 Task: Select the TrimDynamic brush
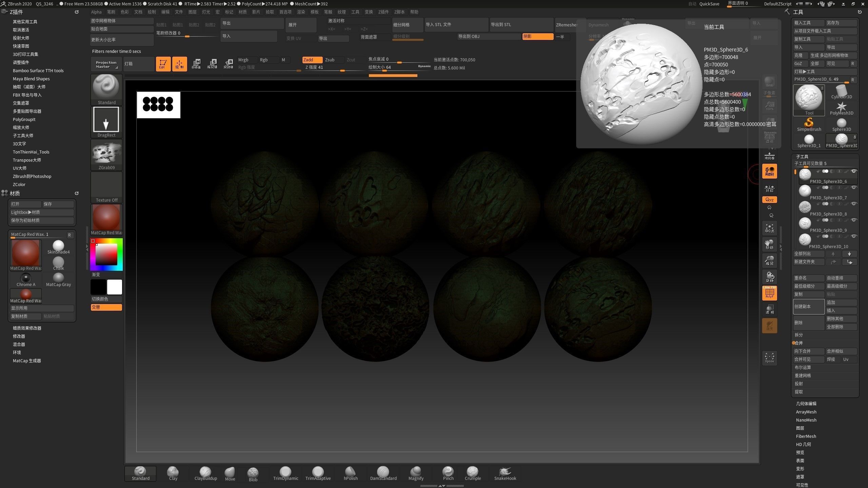coord(285,473)
